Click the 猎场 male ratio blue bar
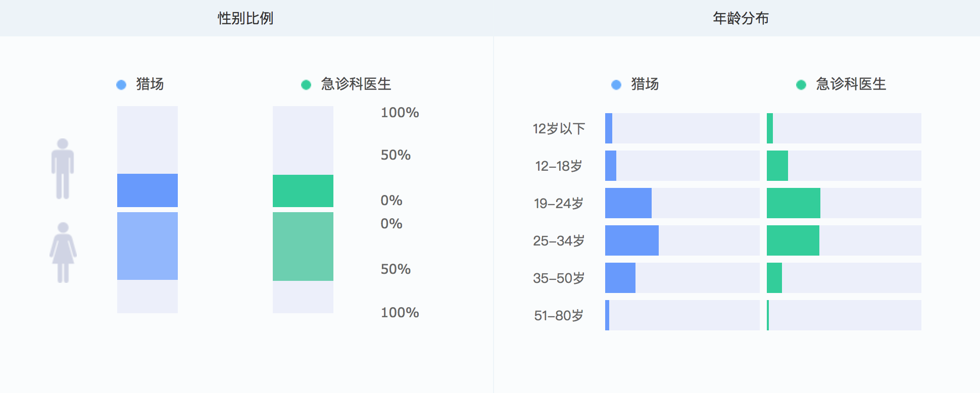Screen dimensions: 980x393 click(148, 190)
